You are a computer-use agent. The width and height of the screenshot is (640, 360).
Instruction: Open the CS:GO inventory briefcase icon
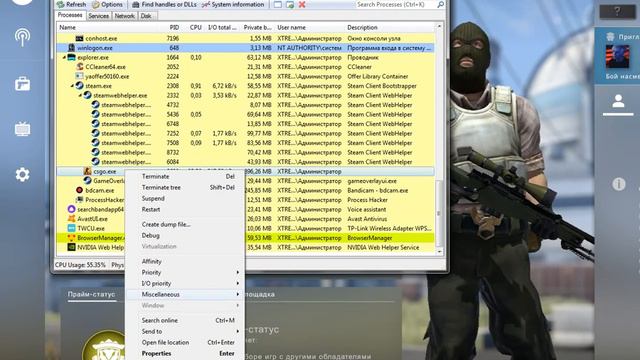[22, 84]
